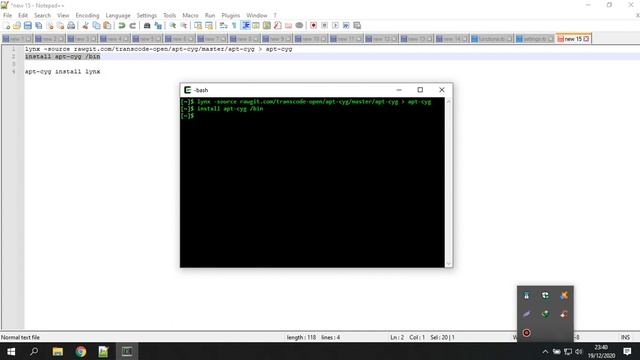This screenshot has width=640, height=360.
Task: Toggle Show All Characters pilcrow icon
Action: (234, 26)
